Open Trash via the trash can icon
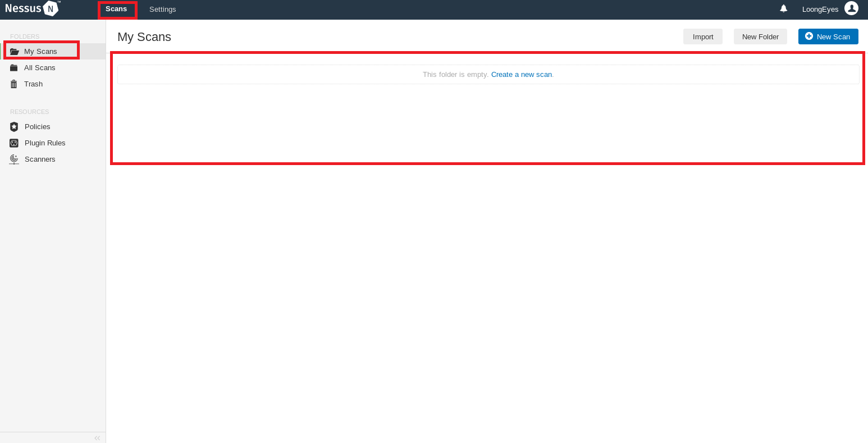Image resolution: width=868 pixels, height=443 pixels. tap(14, 84)
